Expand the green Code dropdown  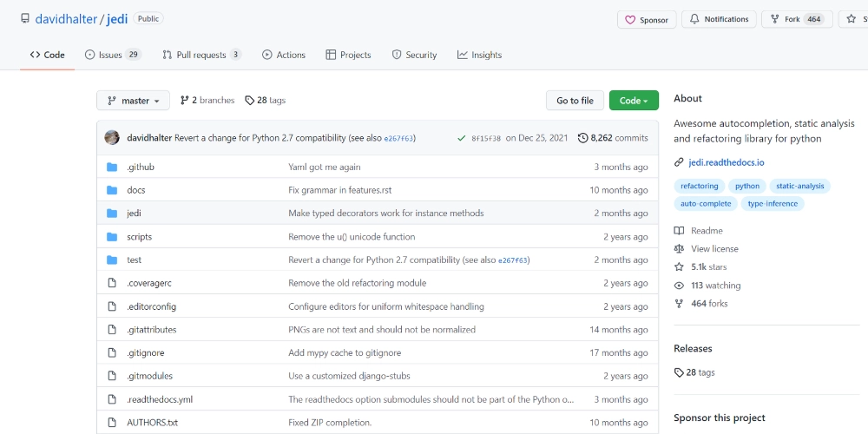[x=634, y=101]
